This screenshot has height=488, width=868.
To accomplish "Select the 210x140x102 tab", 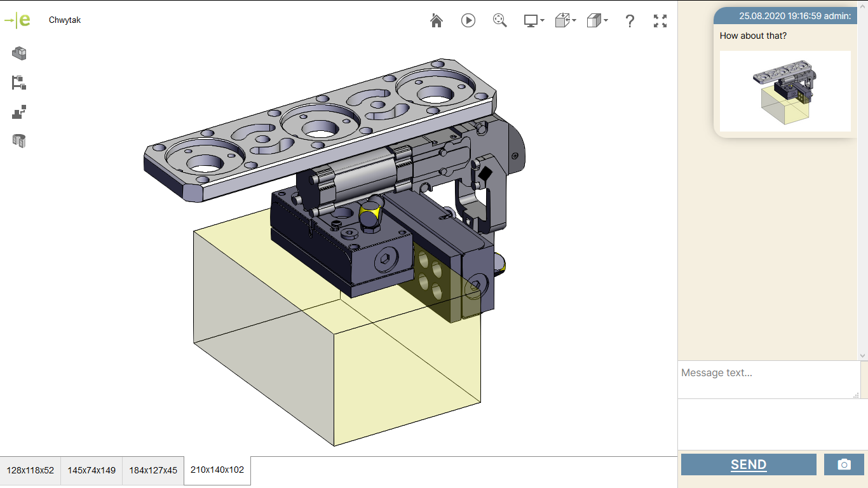I will pyautogui.click(x=217, y=470).
